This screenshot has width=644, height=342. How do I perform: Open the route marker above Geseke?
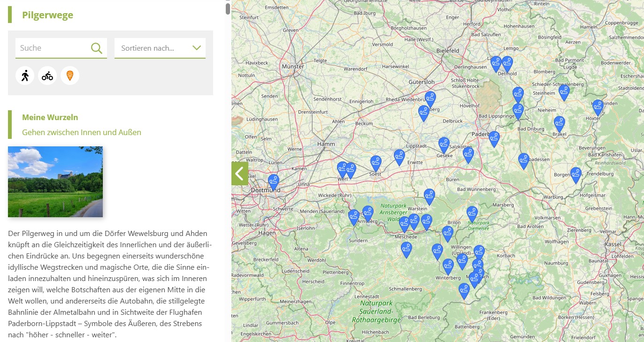(x=444, y=144)
